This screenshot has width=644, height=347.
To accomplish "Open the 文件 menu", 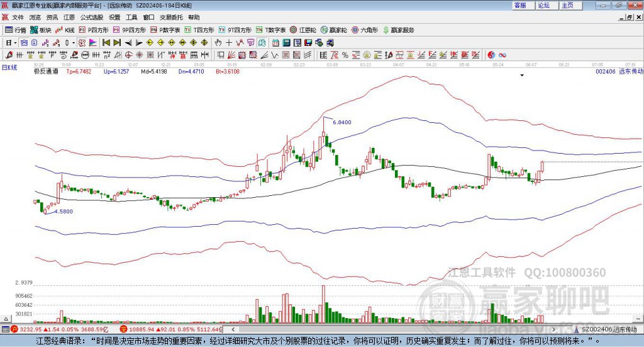I will [x=18, y=17].
